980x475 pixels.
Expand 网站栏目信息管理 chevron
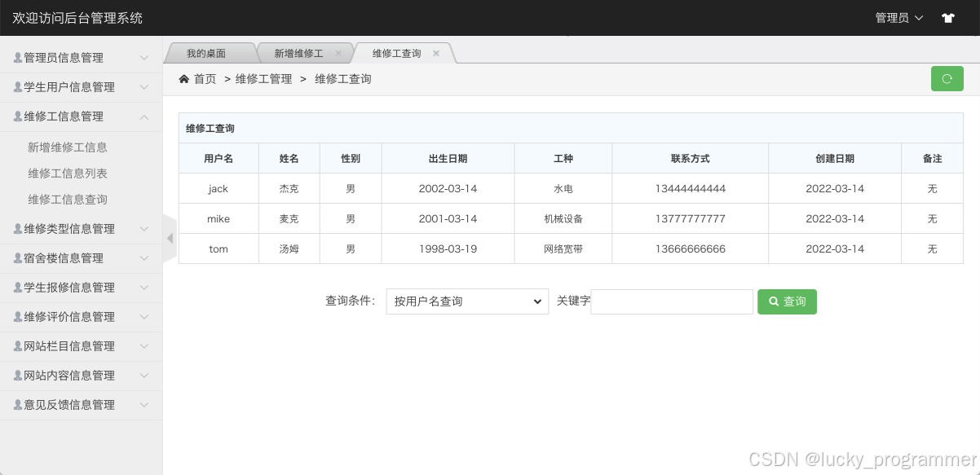point(144,346)
